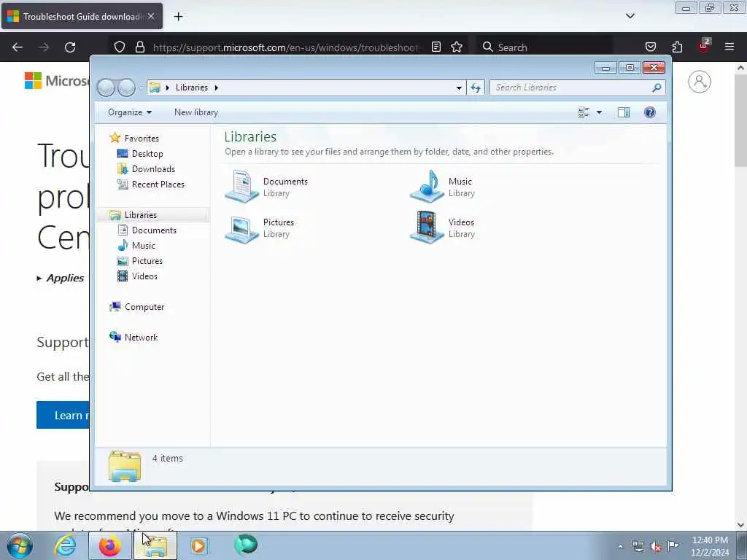Screen dimensions: 747x560
Task: Select Videos under Libraries in sidebar
Action: (x=144, y=276)
